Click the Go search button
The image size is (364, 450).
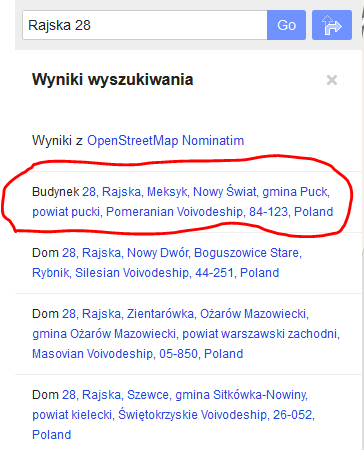point(286,25)
